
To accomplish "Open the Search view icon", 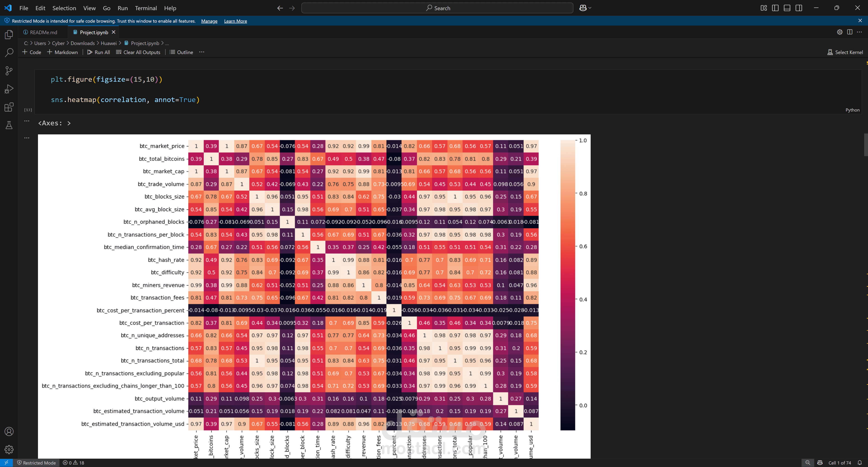I will pyautogui.click(x=9, y=52).
